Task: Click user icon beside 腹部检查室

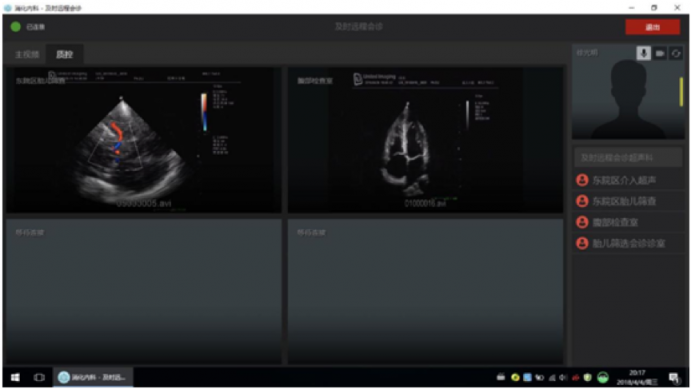Action: (x=582, y=222)
